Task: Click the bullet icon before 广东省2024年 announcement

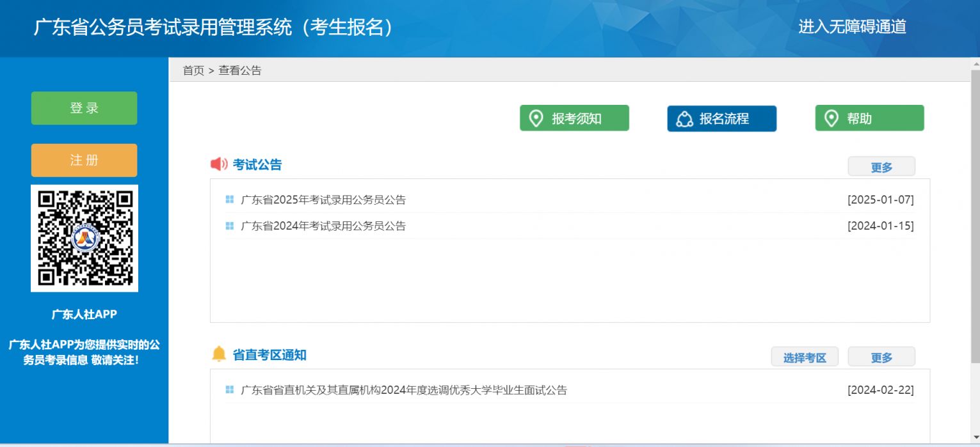Action: click(x=230, y=226)
